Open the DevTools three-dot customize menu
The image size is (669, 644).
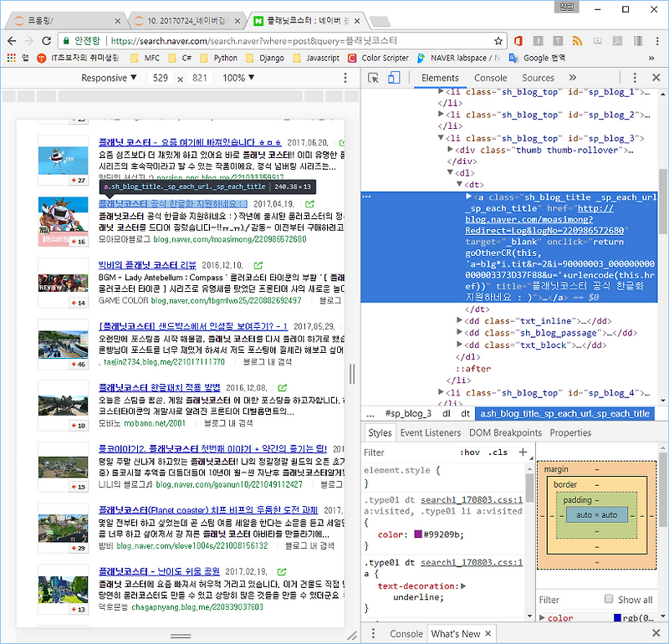(635, 78)
